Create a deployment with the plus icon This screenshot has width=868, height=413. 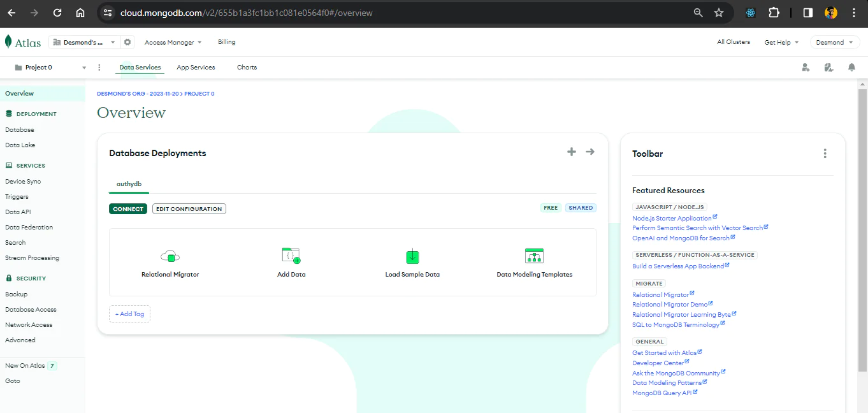point(572,152)
